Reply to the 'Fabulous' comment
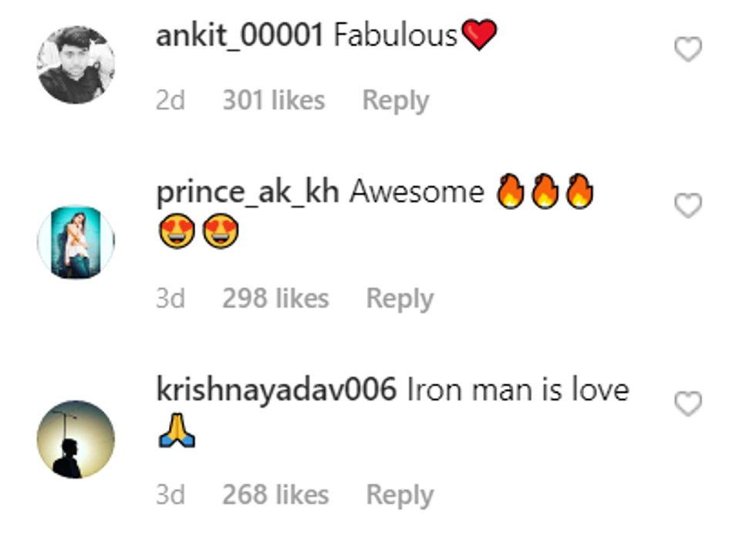This screenshot has width=756, height=538. click(395, 100)
